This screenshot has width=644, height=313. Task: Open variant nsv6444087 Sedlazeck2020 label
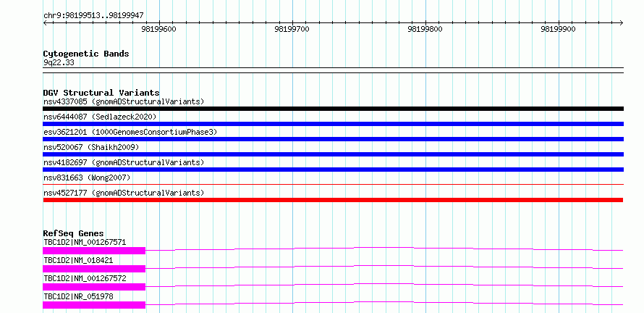click(100, 117)
